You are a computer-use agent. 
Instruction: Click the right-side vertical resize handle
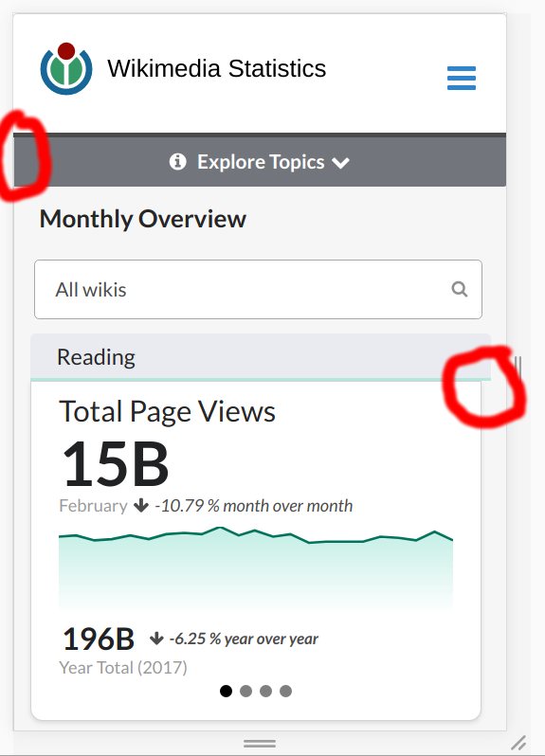click(518, 368)
